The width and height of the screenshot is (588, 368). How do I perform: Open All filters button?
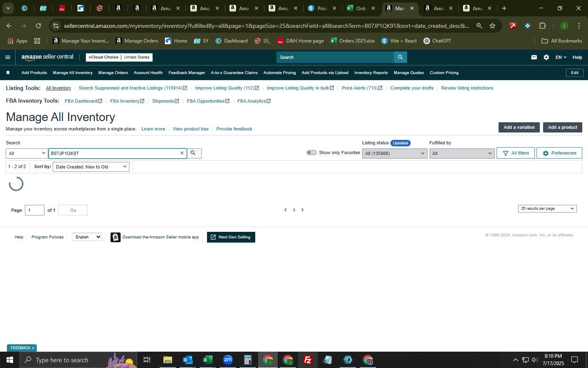516,153
